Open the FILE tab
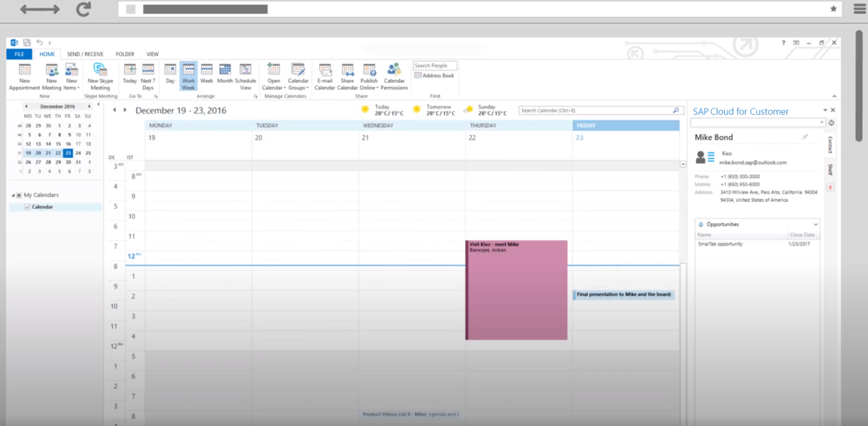This screenshot has width=868, height=426. [x=19, y=54]
